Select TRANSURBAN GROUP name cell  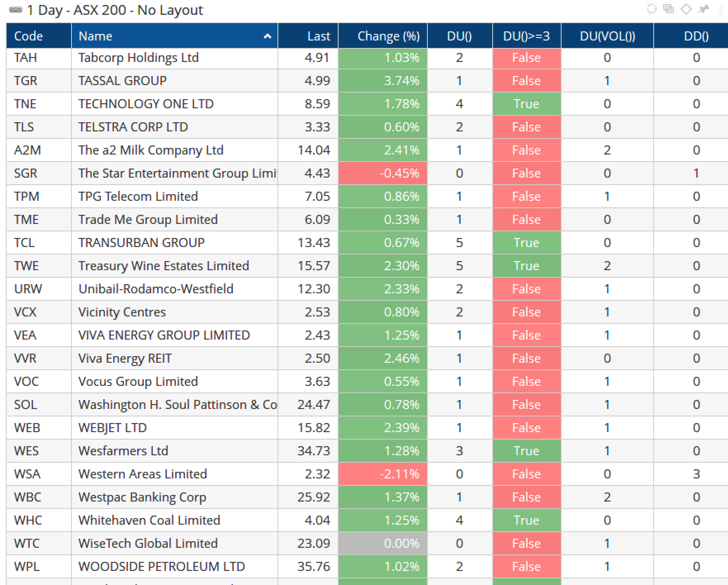tap(175, 243)
